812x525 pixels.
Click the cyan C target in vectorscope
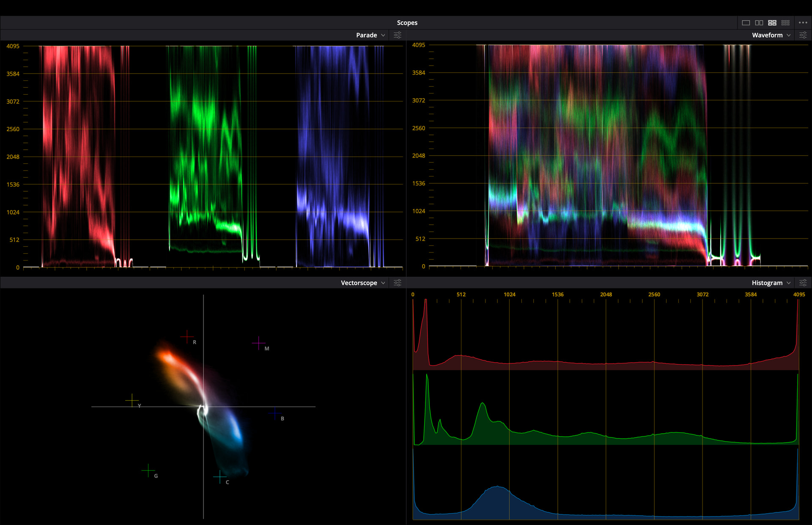click(219, 477)
